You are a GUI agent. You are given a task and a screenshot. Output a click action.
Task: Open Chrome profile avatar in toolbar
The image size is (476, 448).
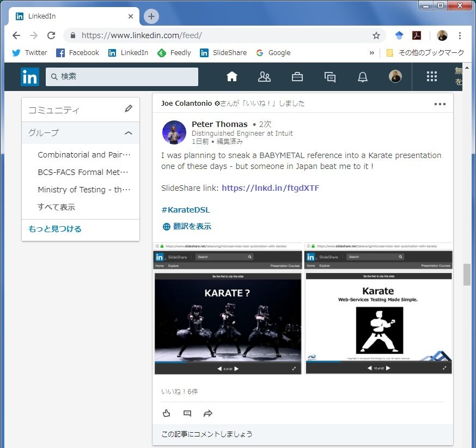(442, 35)
